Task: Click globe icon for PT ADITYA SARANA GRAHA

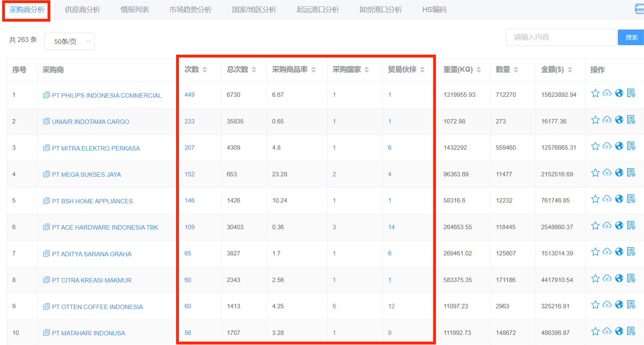Action: 619,252
